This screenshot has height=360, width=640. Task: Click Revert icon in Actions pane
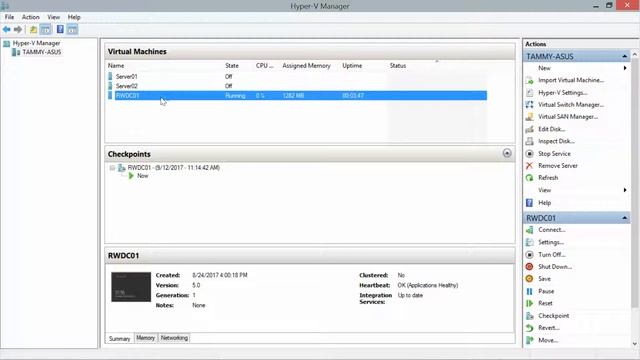click(529, 328)
